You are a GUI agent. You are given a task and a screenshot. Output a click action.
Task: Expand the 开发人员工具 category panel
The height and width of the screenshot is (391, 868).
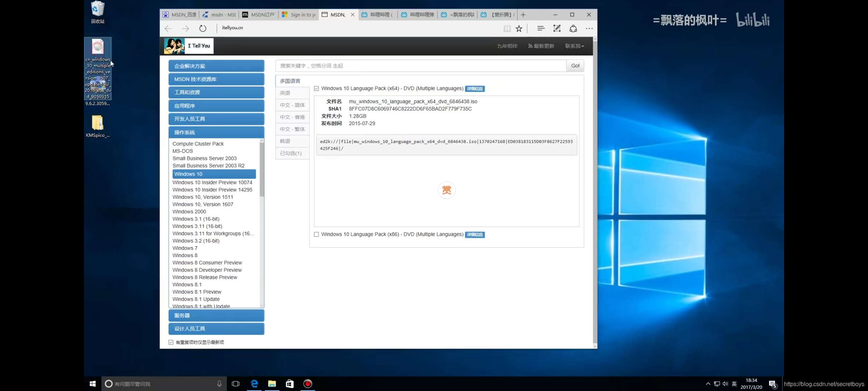[x=216, y=119]
